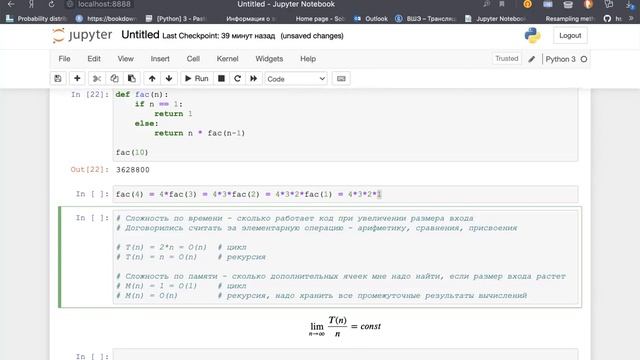Screen dimensions: 640x360
Task: Open the File menu
Action: point(64,59)
